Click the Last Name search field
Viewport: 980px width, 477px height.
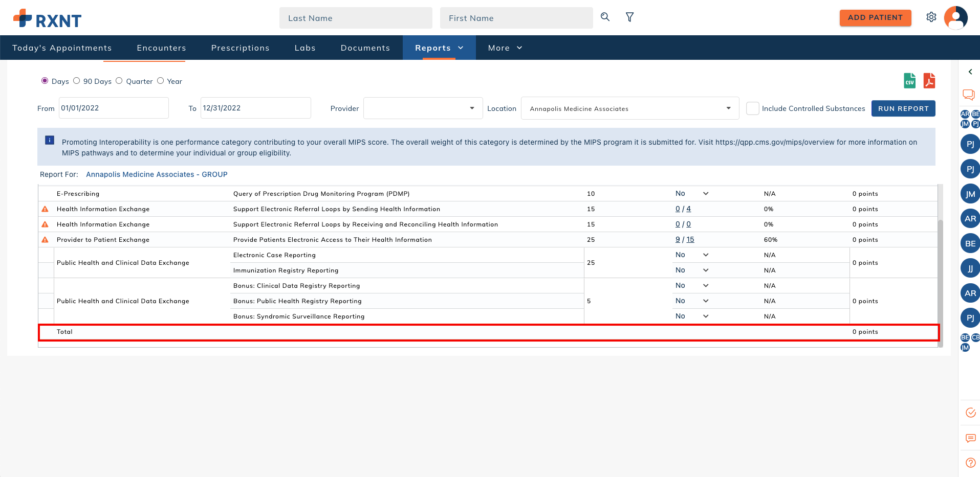[356, 18]
